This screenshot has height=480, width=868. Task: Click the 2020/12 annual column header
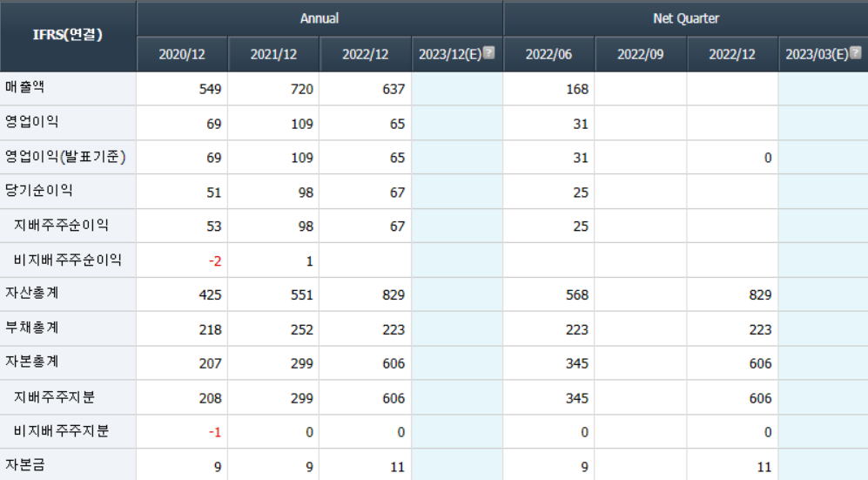tap(182, 54)
